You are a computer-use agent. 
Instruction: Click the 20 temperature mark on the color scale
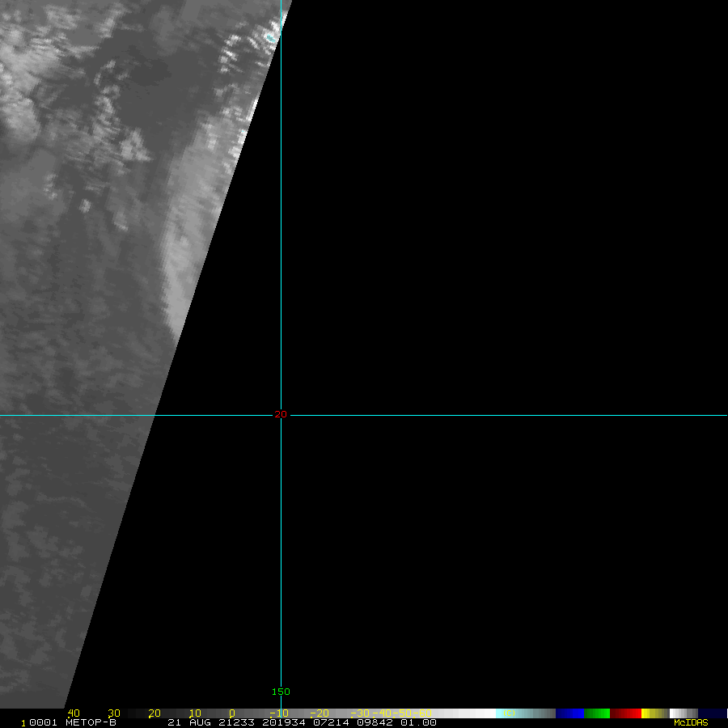tap(154, 713)
